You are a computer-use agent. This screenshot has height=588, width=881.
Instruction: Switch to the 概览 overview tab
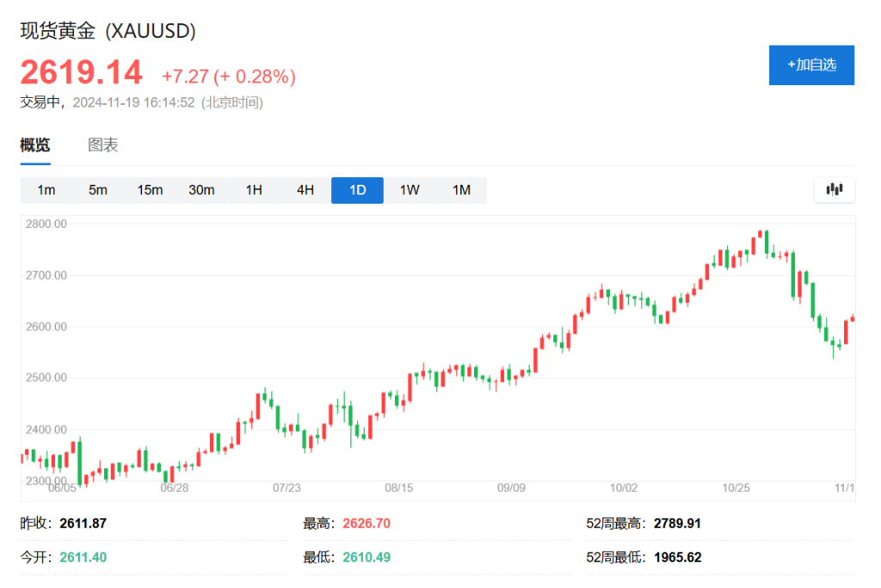coord(35,145)
